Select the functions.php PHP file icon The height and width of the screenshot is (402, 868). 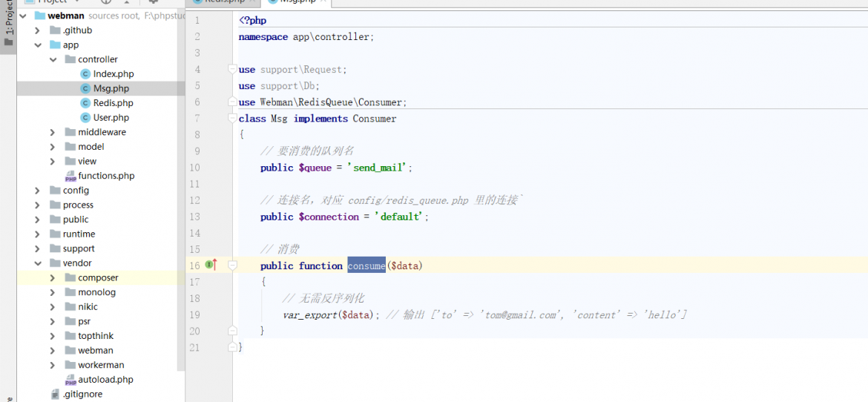tap(70, 176)
